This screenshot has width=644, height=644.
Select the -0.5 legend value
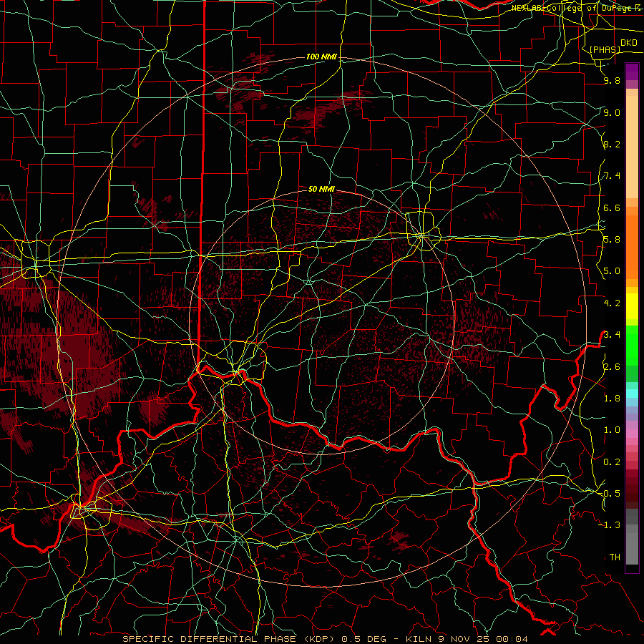click(x=611, y=493)
